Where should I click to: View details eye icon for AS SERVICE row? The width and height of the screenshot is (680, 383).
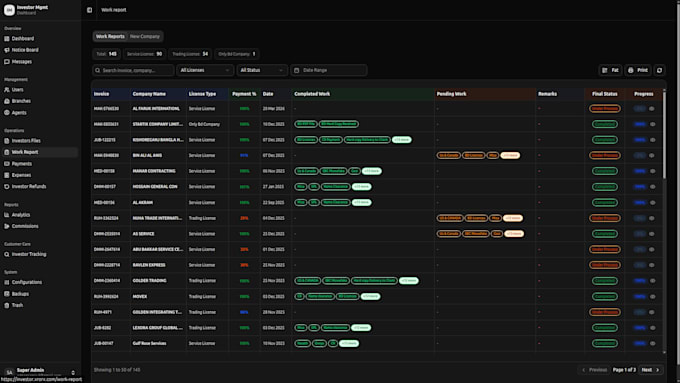(x=652, y=234)
